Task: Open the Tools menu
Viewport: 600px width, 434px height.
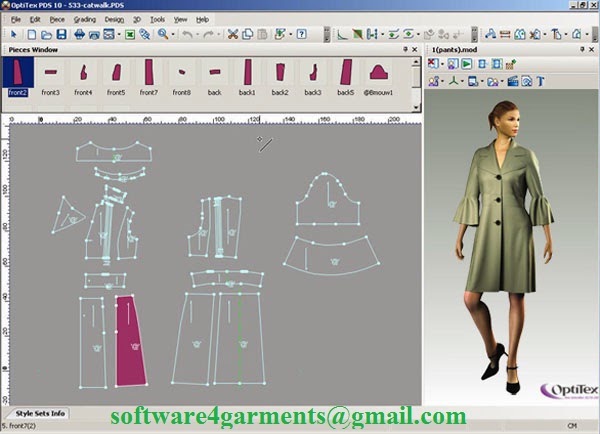Action: tap(157, 20)
